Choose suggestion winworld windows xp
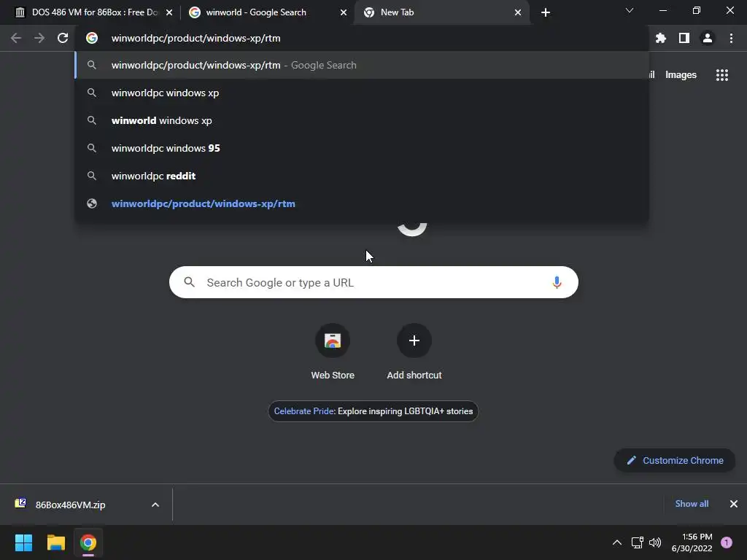 (362, 120)
